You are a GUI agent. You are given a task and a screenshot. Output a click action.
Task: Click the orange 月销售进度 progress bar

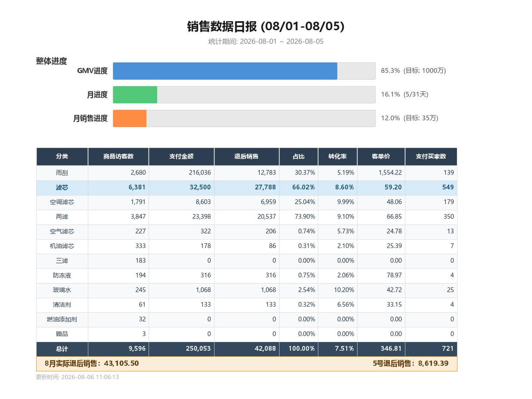tap(130, 118)
